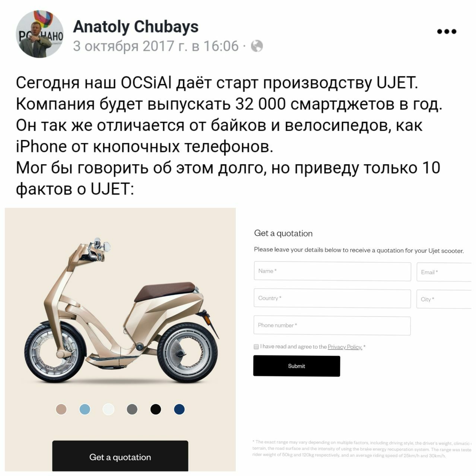
Task: Select the light blue scooter color swatch
Action: point(85,409)
